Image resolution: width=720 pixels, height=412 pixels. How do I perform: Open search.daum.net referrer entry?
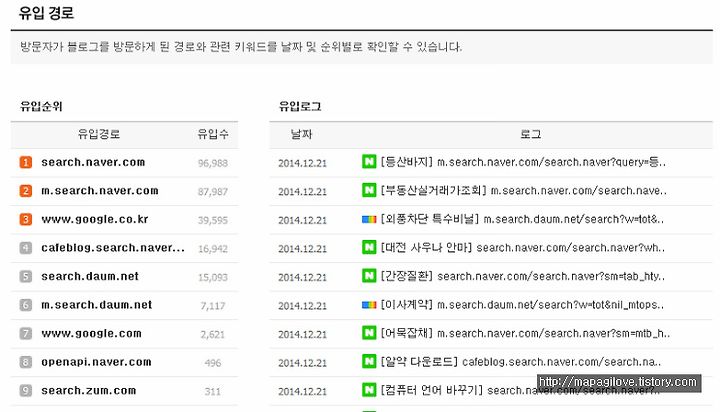pos(90,277)
